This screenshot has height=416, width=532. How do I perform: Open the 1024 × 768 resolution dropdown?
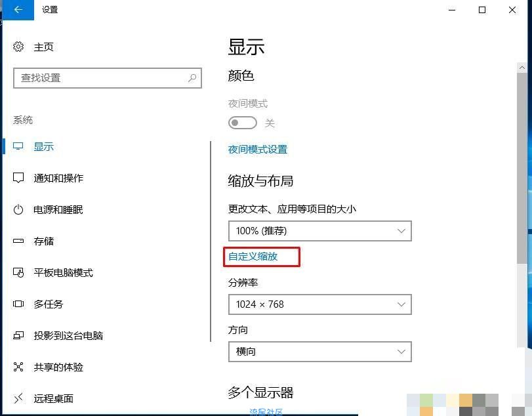pyautogui.click(x=320, y=304)
